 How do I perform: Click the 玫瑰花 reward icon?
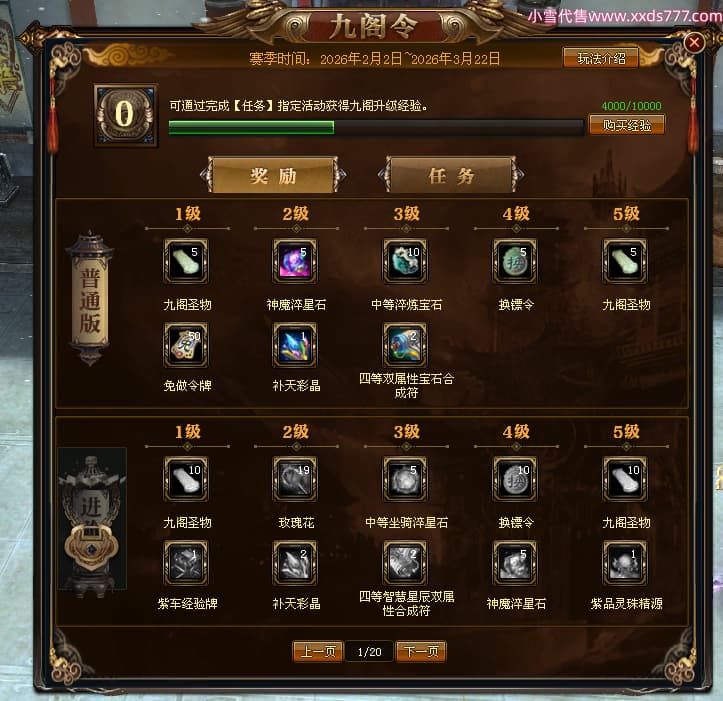pos(295,479)
